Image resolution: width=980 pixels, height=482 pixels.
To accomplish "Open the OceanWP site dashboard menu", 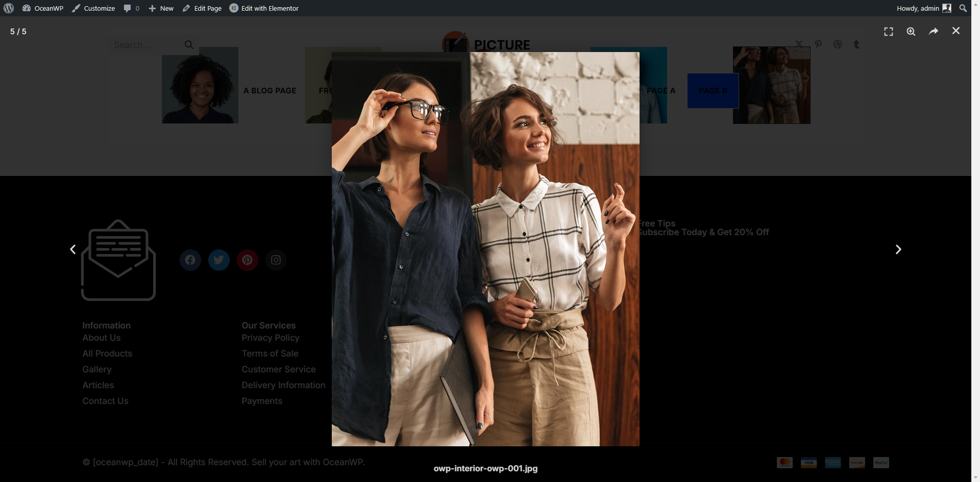I will 43,8.
